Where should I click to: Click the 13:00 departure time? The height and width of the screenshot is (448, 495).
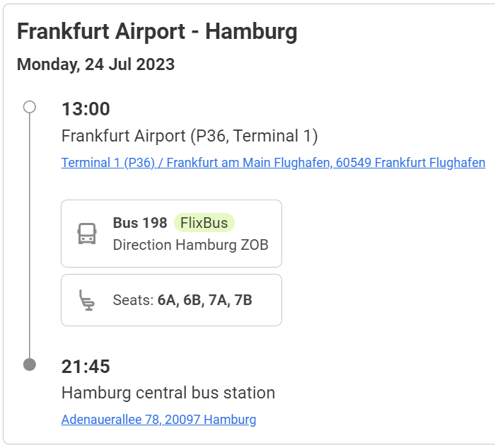point(86,109)
